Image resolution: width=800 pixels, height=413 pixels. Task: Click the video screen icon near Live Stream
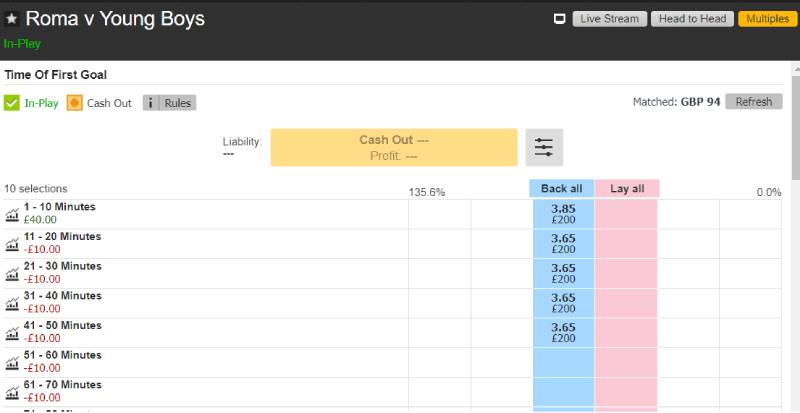(560, 19)
